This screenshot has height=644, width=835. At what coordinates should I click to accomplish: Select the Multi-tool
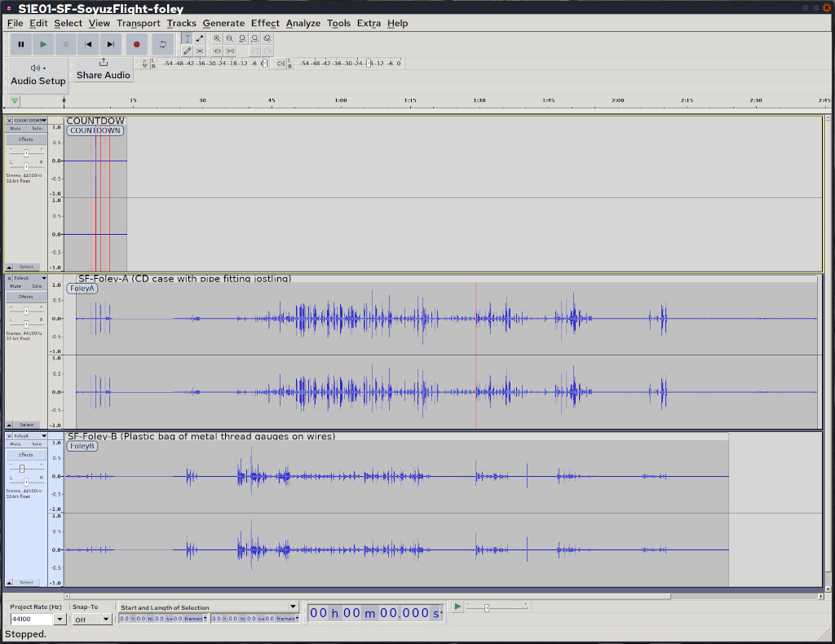click(200, 51)
